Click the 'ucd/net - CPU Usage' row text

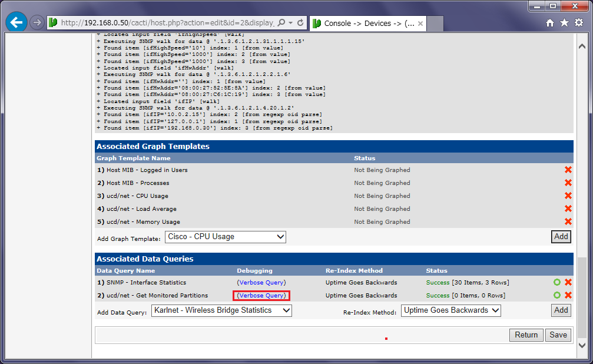click(137, 196)
